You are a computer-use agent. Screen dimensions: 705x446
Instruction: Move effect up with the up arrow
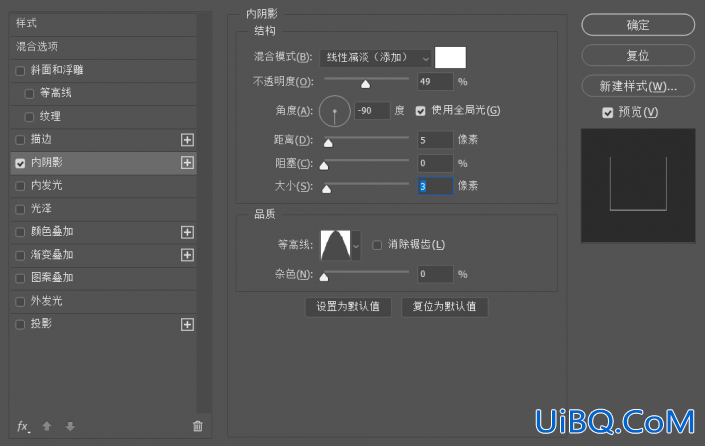(x=47, y=426)
